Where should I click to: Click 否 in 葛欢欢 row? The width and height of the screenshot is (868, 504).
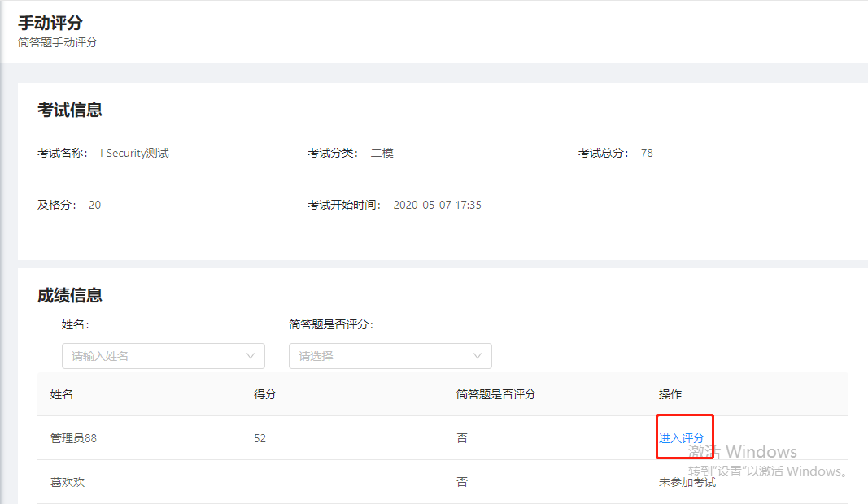click(x=462, y=482)
